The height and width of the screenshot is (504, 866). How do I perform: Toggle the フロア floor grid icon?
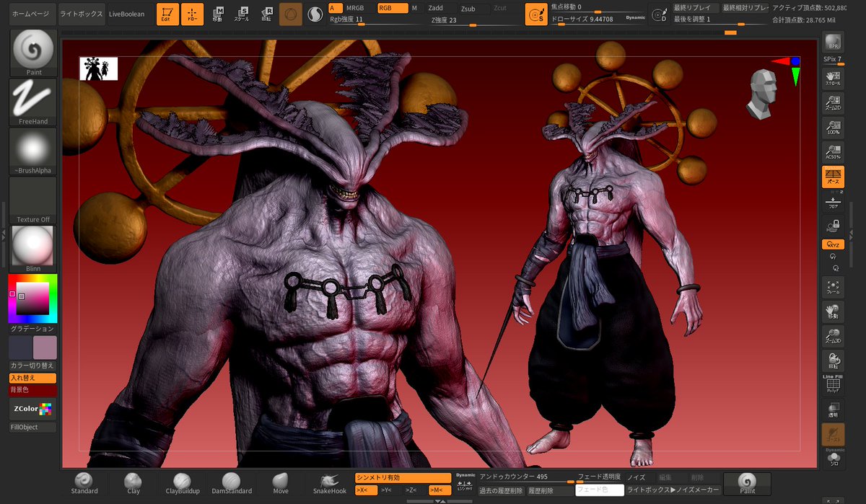tap(834, 201)
